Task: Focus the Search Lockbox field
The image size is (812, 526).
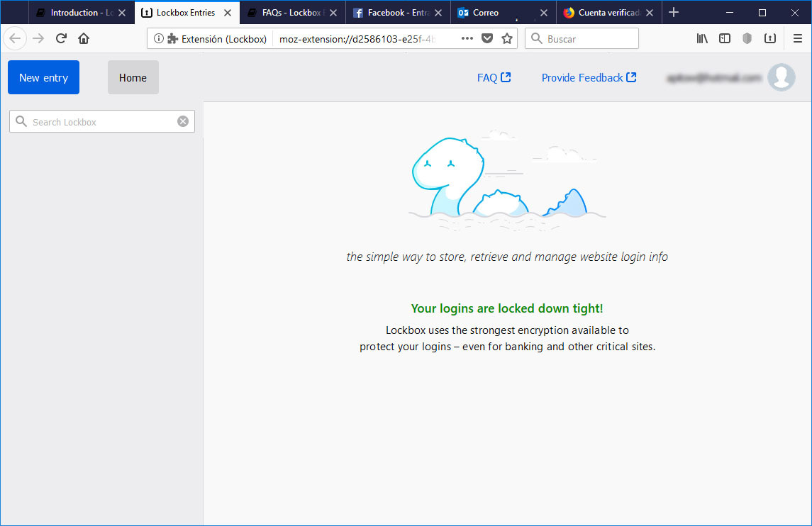Action: [102, 122]
